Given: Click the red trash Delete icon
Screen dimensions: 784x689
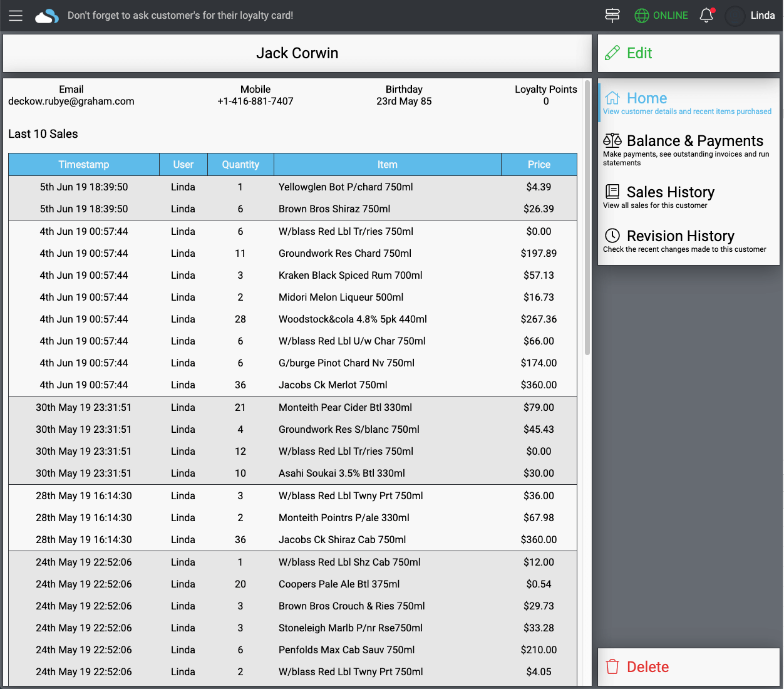Looking at the screenshot, I should pyautogui.click(x=612, y=667).
